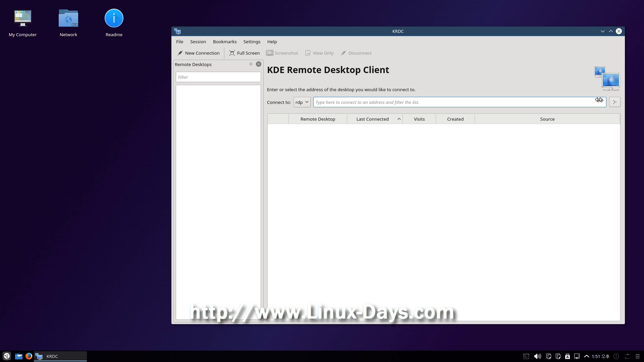Launch Firefox from the taskbar
Image resolution: width=644 pixels, height=362 pixels.
coord(29,356)
